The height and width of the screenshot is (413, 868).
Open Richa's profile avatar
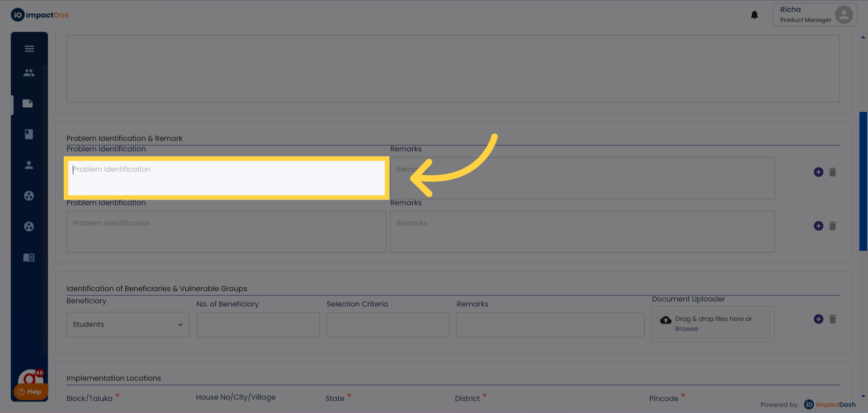(844, 14)
